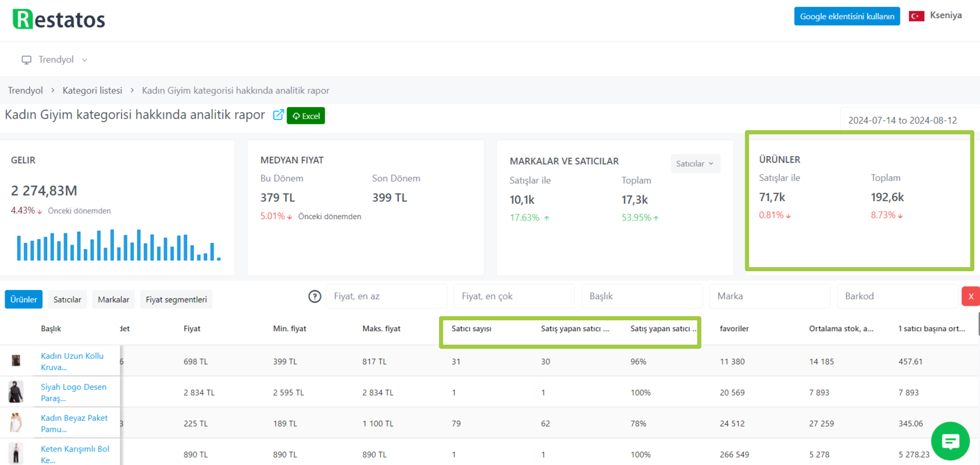Sort by 'Ortalama stok' column header

(x=841, y=329)
